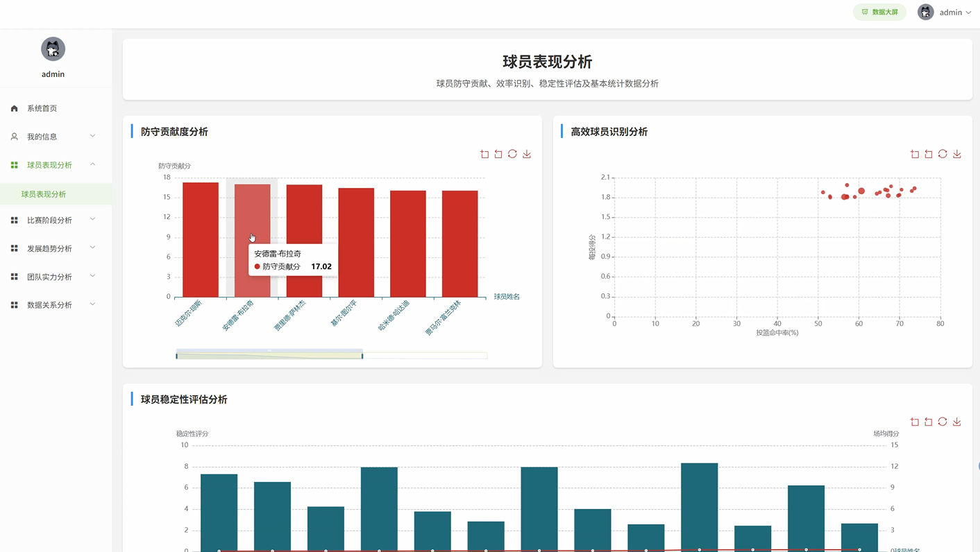This screenshot has height=552, width=980.
Task: Expand the 比赛阶段分析 chevron
Action: (93, 220)
